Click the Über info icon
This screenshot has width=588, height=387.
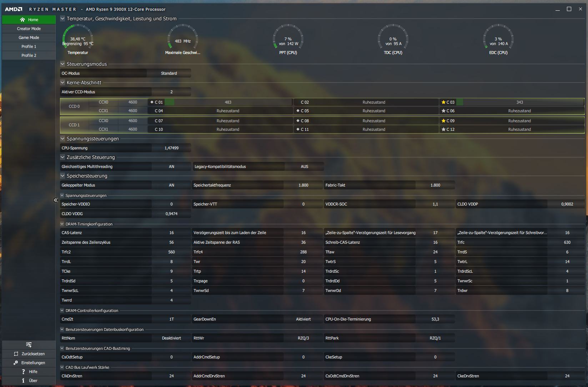(x=23, y=381)
